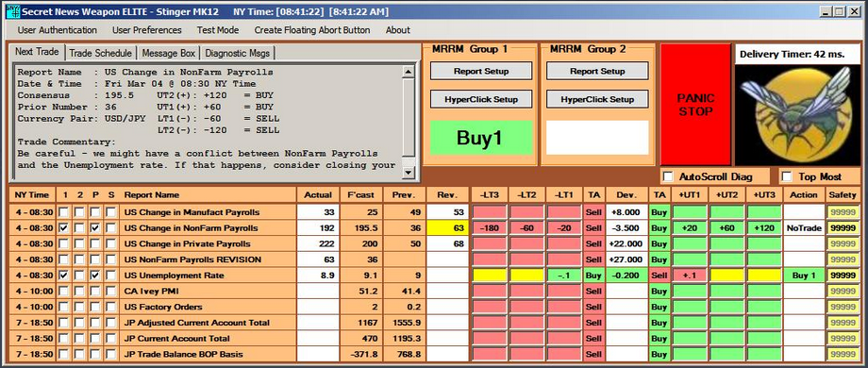
Task: Open User Preferences menu
Action: click(x=146, y=30)
